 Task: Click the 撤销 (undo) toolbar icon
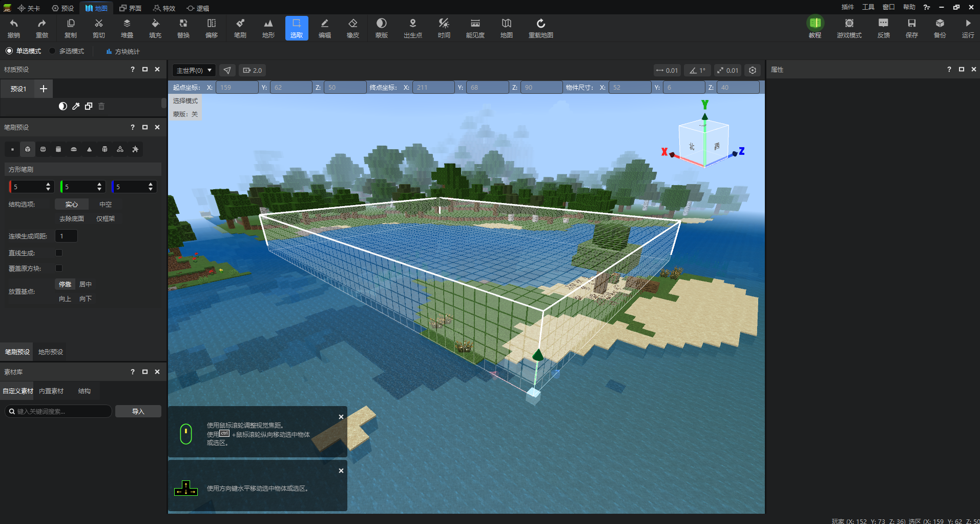coord(14,28)
